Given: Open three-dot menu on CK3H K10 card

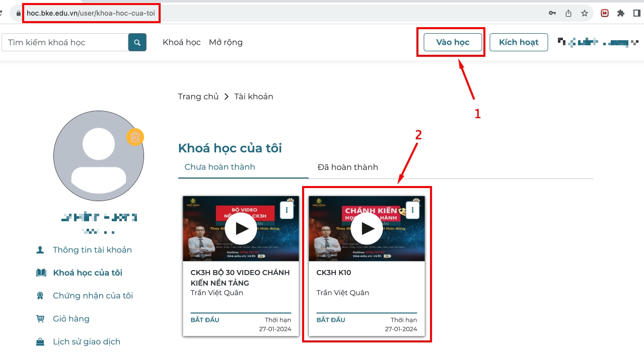Looking at the screenshot, I should (x=412, y=210).
